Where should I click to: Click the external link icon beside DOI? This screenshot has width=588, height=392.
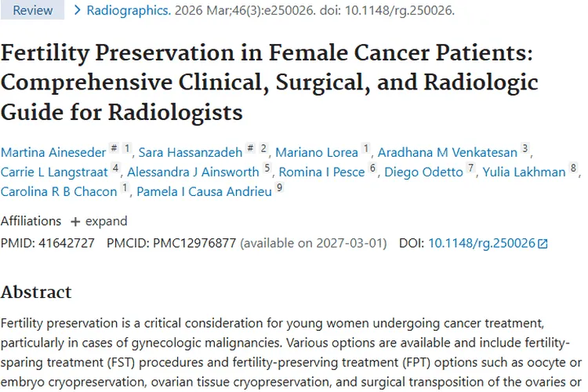point(543,244)
